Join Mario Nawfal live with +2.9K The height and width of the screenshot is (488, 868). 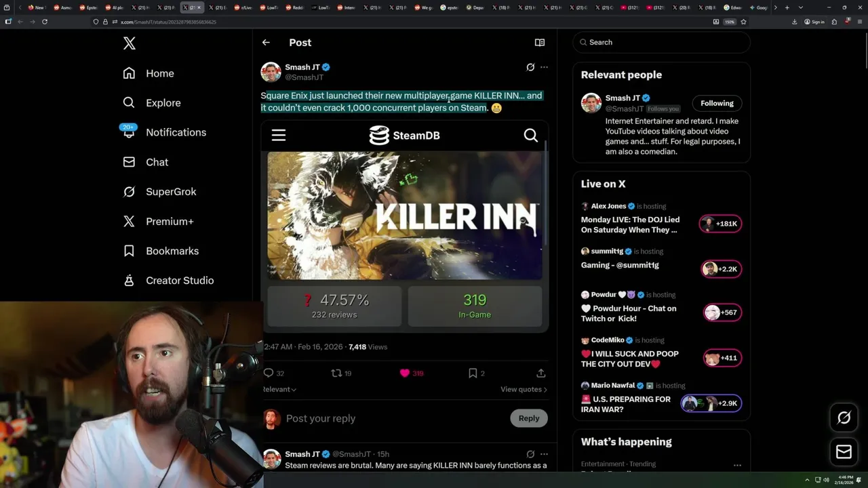711,403
